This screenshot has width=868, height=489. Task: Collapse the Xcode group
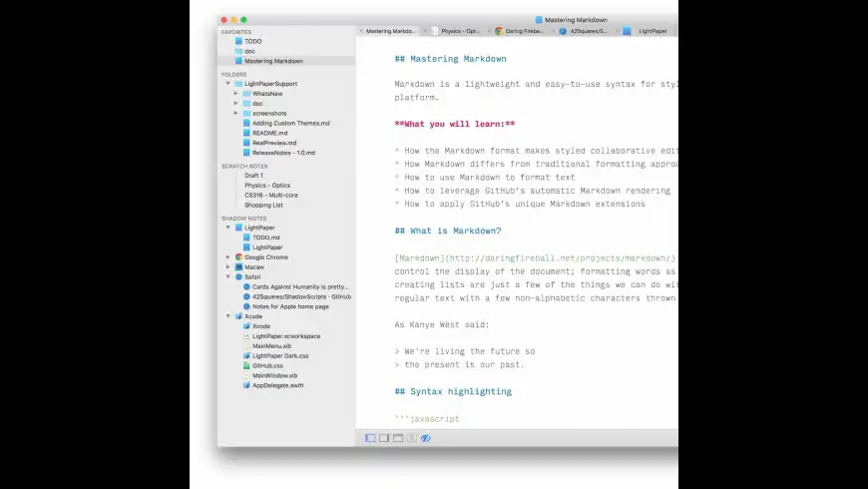(x=228, y=316)
